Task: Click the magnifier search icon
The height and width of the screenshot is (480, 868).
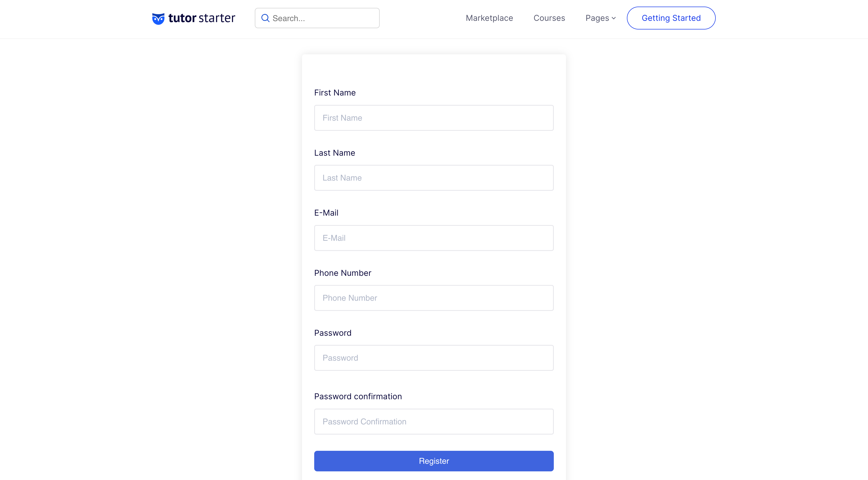Action: [x=265, y=18]
